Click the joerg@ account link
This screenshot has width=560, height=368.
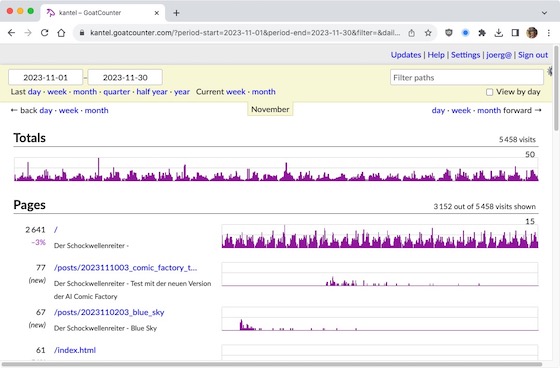pos(499,55)
